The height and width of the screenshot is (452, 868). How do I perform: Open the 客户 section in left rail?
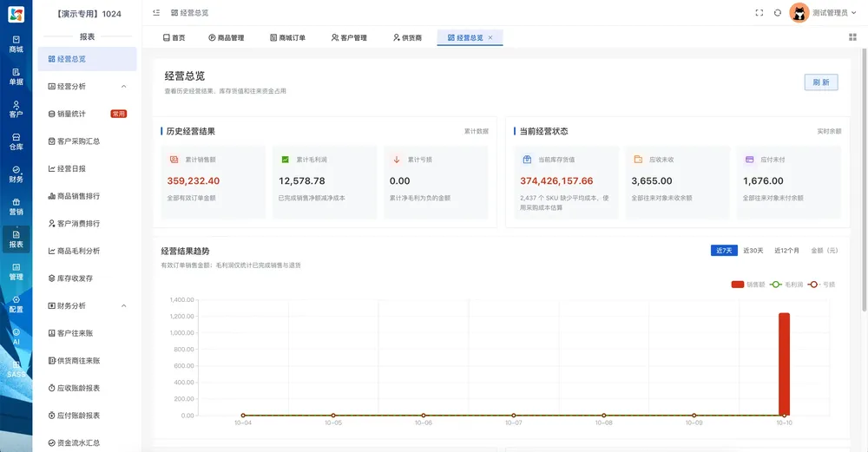[16, 109]
